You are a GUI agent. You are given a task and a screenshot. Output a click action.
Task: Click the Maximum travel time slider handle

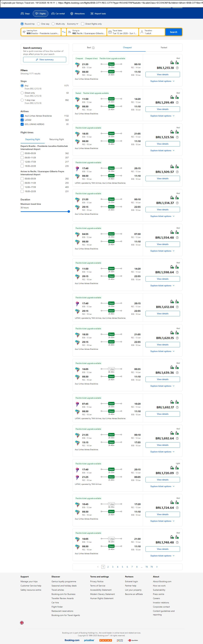(69, 212)
